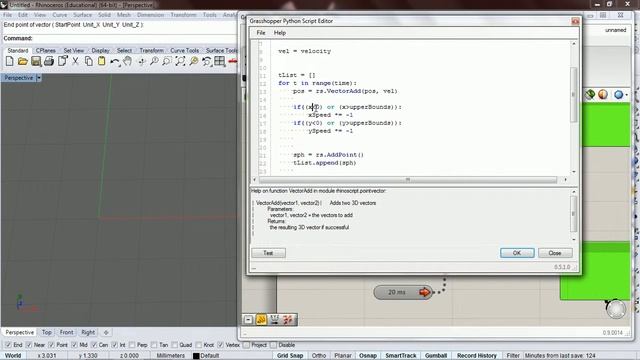Click the Print icon in Rhino toolbar
This screenshot has width=640, height=360.
click(49, 61)
